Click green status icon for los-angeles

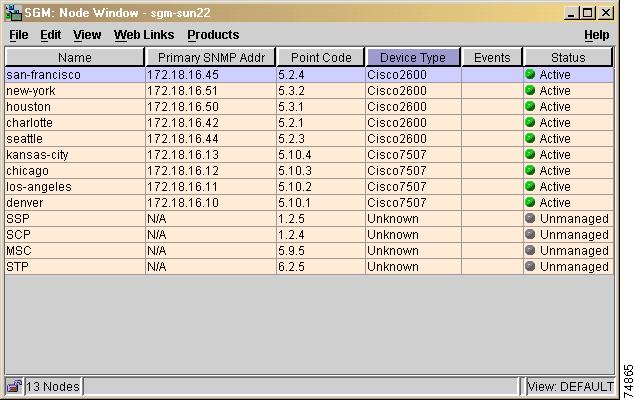530,186
